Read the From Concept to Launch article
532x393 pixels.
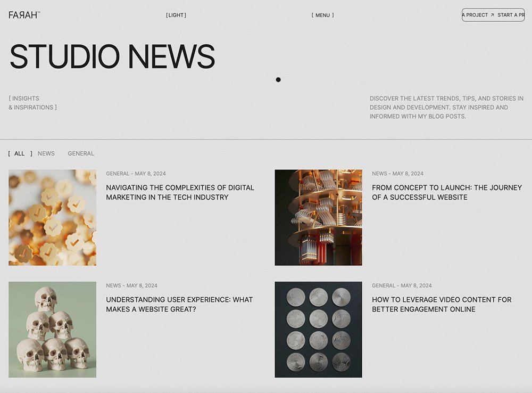pyautogui.click(x=446, y=192)
